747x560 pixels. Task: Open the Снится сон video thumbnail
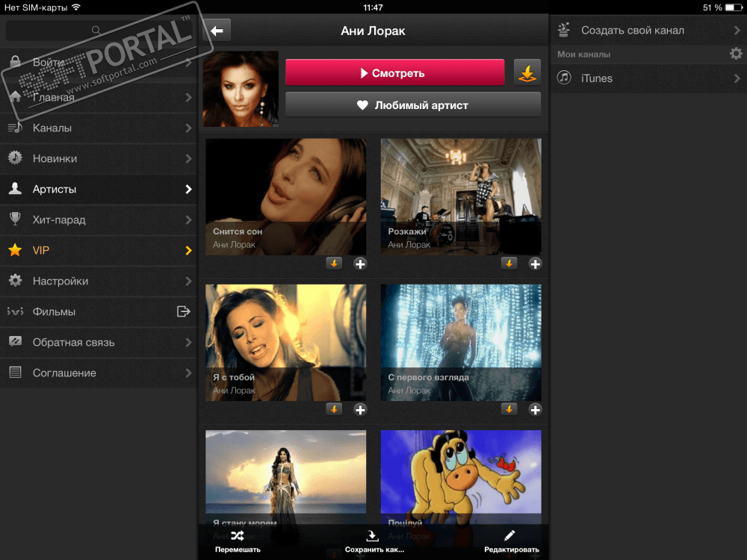click(x=286, y=196)
